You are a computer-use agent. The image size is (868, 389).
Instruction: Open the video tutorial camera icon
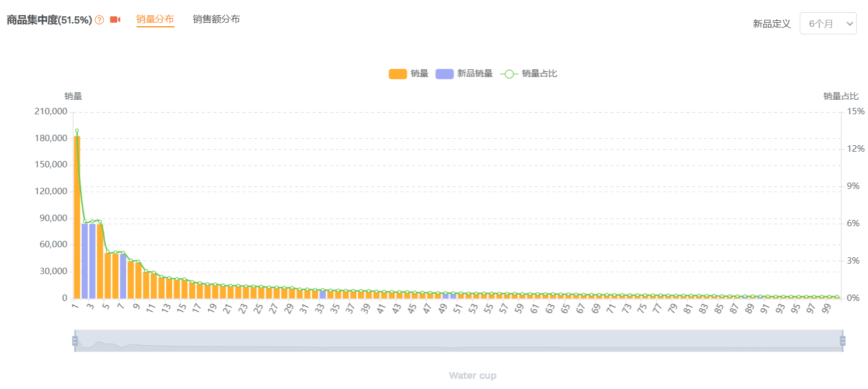pyautogui.click(x=115, y=20)
